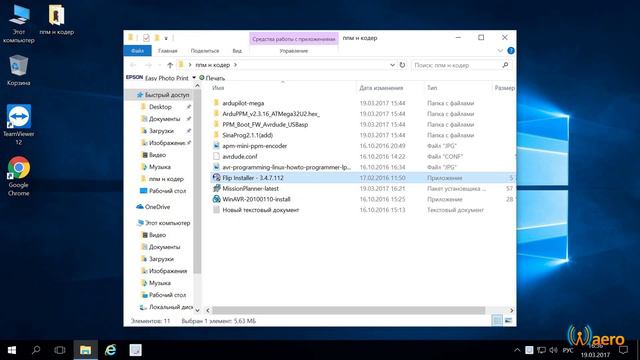Select Desktop under quick access
Viewport: 640px width, 360px height.
160,107
